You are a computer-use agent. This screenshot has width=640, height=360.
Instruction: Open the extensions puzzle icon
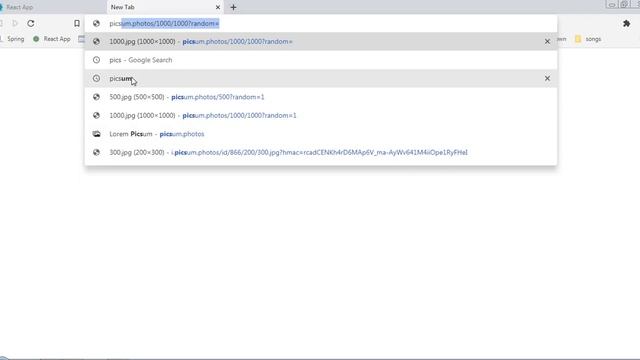(627, 24)
